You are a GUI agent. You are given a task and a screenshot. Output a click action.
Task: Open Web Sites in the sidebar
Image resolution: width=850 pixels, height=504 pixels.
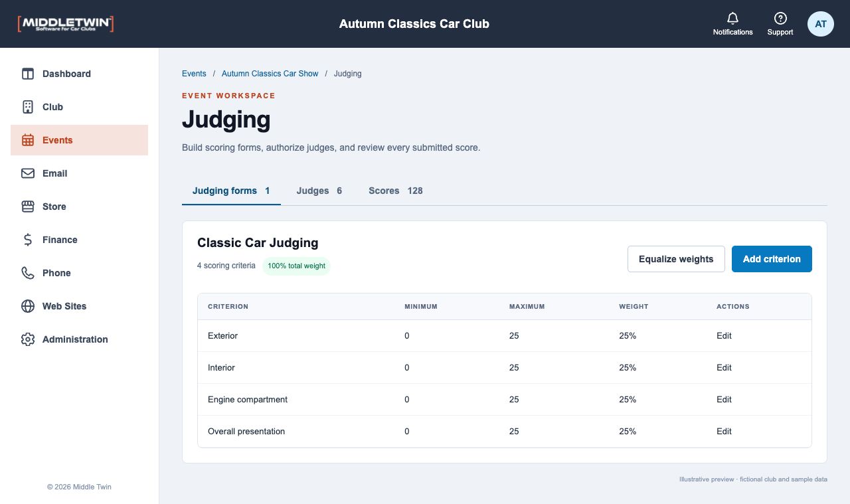(79, 306)
